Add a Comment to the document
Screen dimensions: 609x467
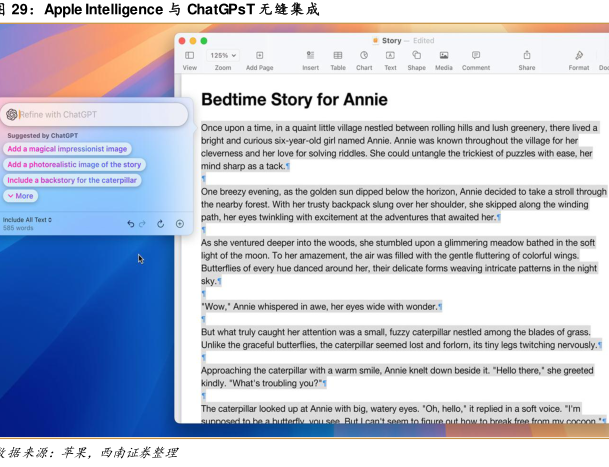[475, 56]
